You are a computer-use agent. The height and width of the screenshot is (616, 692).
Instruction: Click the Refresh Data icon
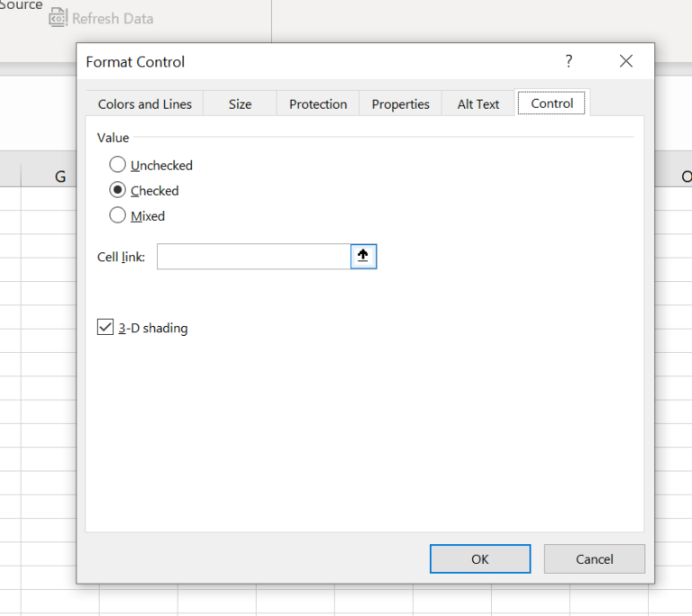click(59, 17)
